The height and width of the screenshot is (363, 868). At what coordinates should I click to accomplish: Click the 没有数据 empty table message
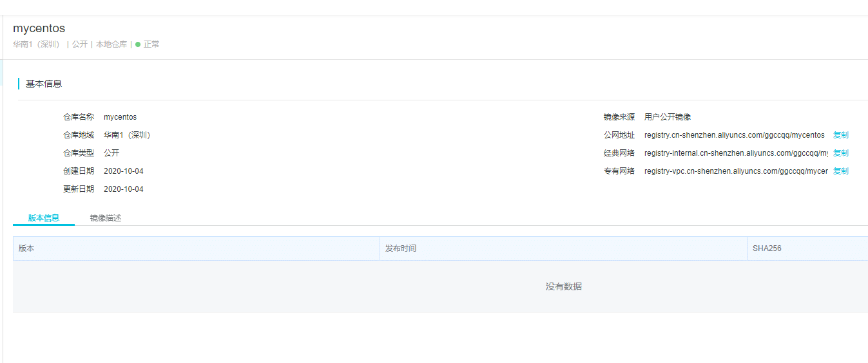coord(563,286)
